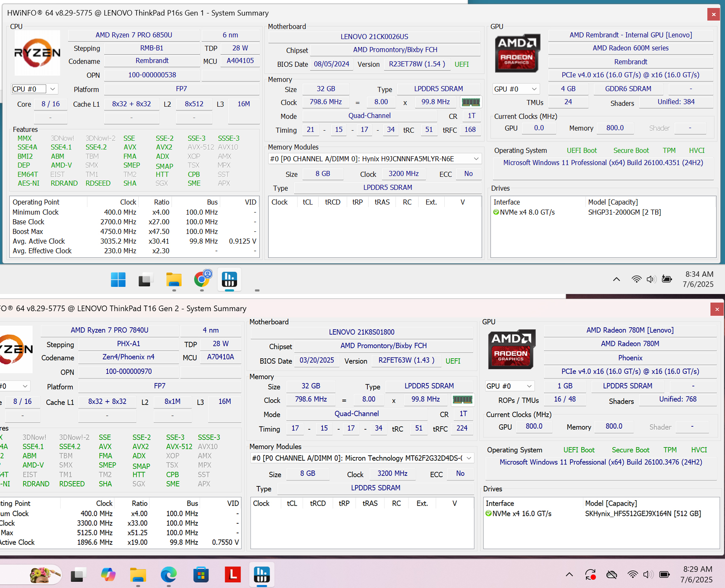Viewport: 725px width, 588px height.
Task: Click the volume icon in upper taskbar
Action: (651, 279)
